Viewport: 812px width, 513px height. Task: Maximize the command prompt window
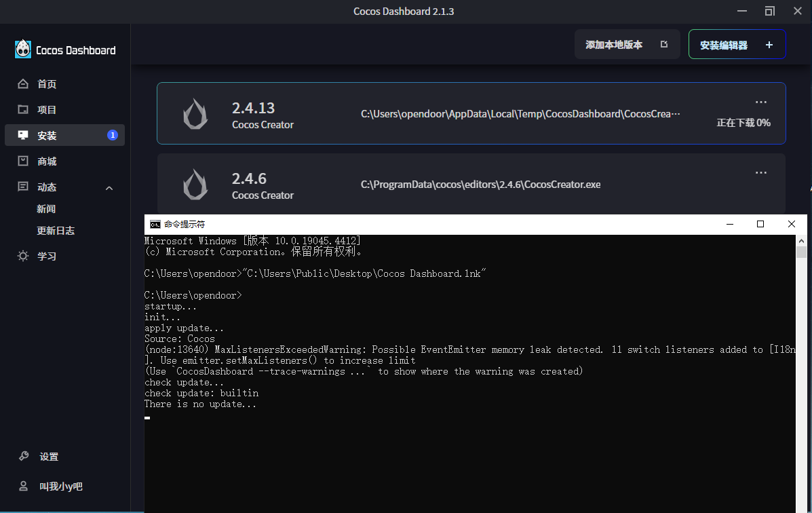[x=760, y=224]
